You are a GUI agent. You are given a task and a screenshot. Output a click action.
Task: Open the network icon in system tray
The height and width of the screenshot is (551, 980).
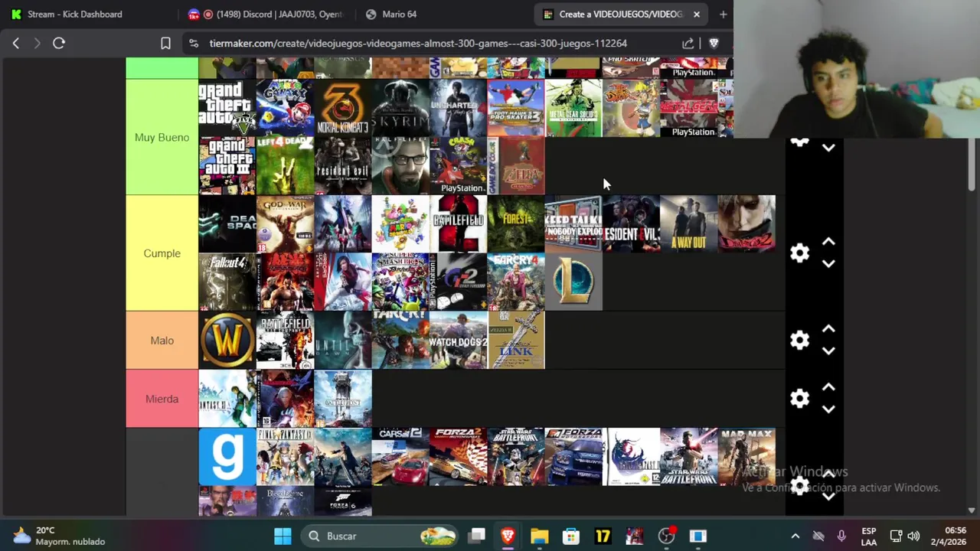point(896,536)
